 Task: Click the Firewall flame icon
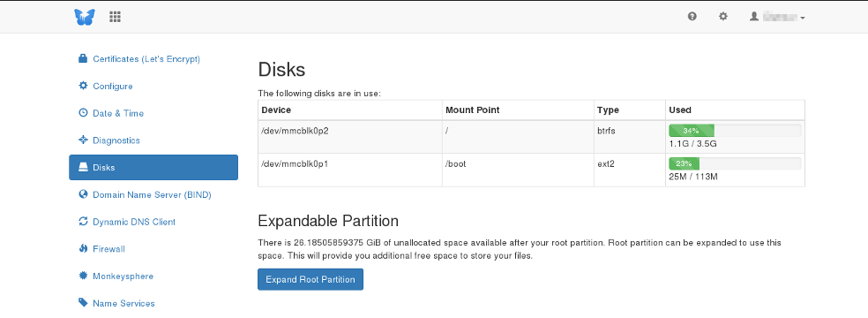coord(83,249)
